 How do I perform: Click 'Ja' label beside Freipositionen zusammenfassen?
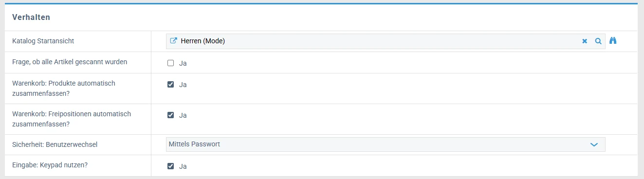[x=183, y=115]
